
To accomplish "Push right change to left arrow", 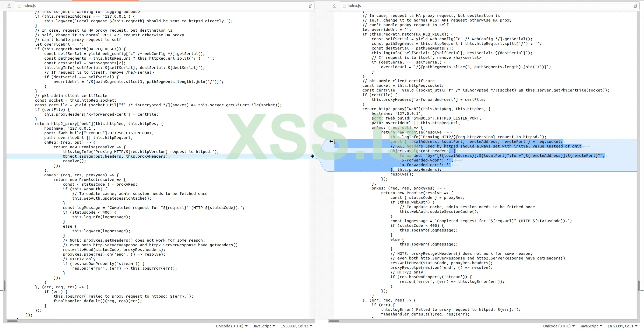I will (x=331, y=142).
